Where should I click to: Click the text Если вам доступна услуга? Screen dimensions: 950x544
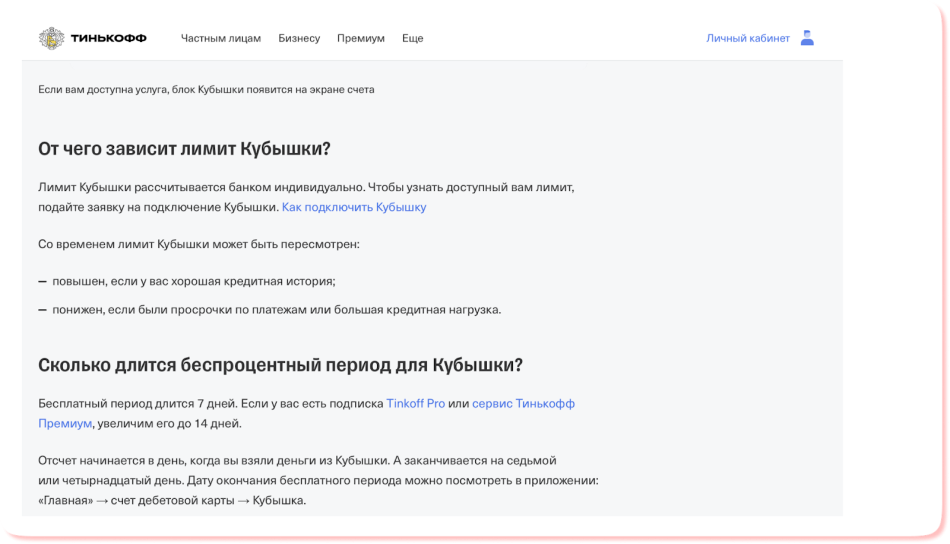[x=205, y=89]
